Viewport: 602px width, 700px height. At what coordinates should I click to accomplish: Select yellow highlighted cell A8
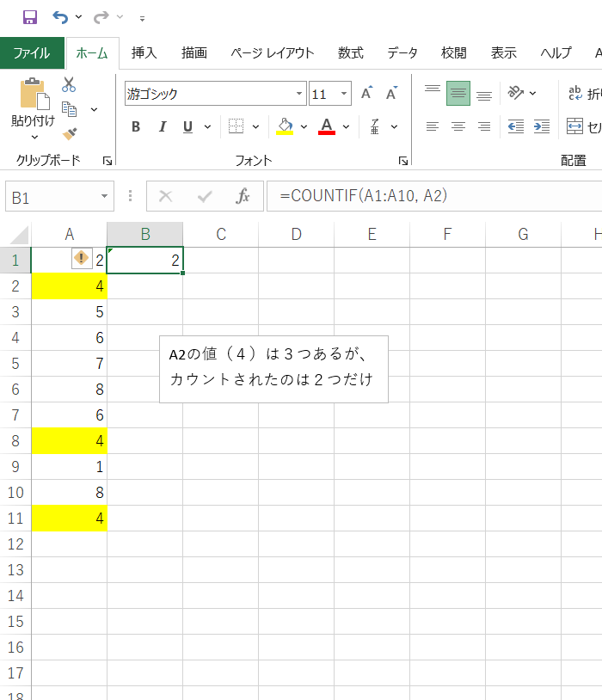pyautogui.click(x=69, y=441)
